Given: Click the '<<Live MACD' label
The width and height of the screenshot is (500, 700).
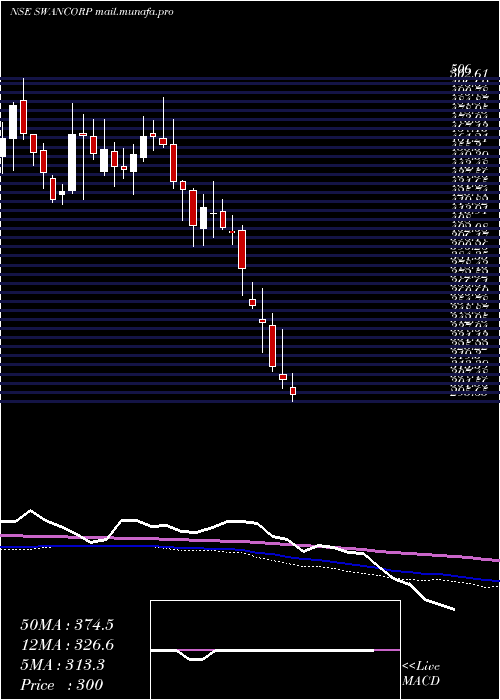Looking at the screenshot, I should 421,674.
